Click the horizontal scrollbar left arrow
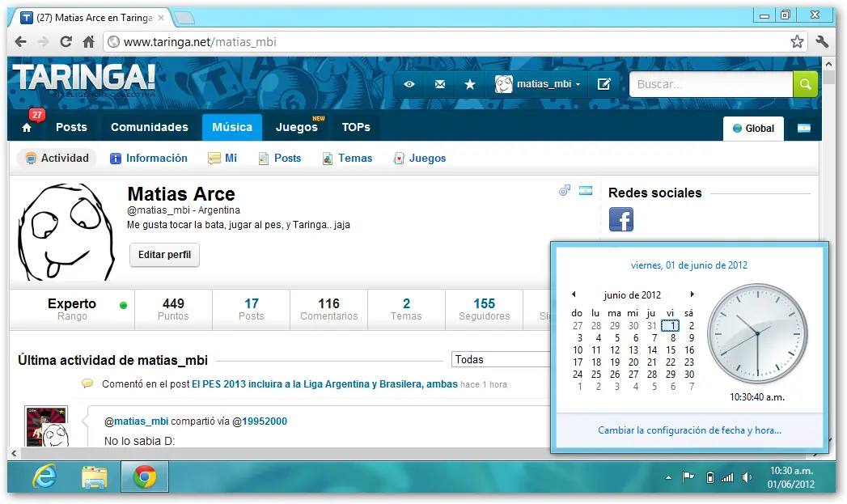 click(14, 454)
